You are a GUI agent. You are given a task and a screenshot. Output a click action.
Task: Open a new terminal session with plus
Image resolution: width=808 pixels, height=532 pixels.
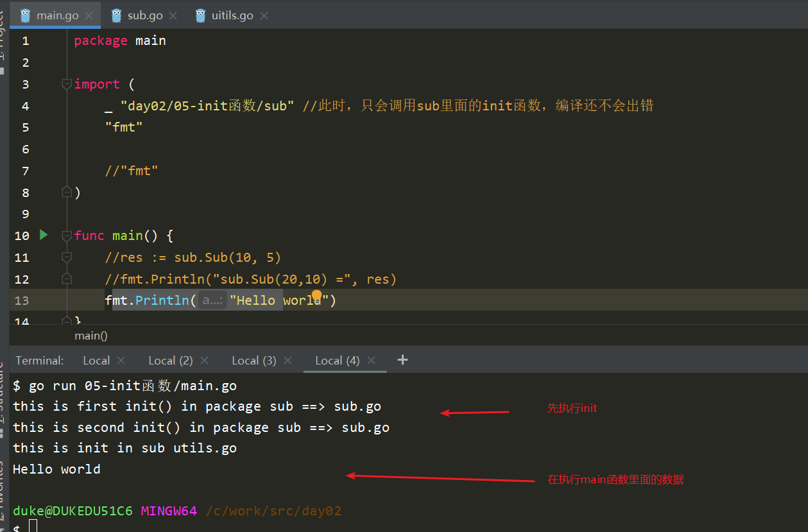(402, 360)
